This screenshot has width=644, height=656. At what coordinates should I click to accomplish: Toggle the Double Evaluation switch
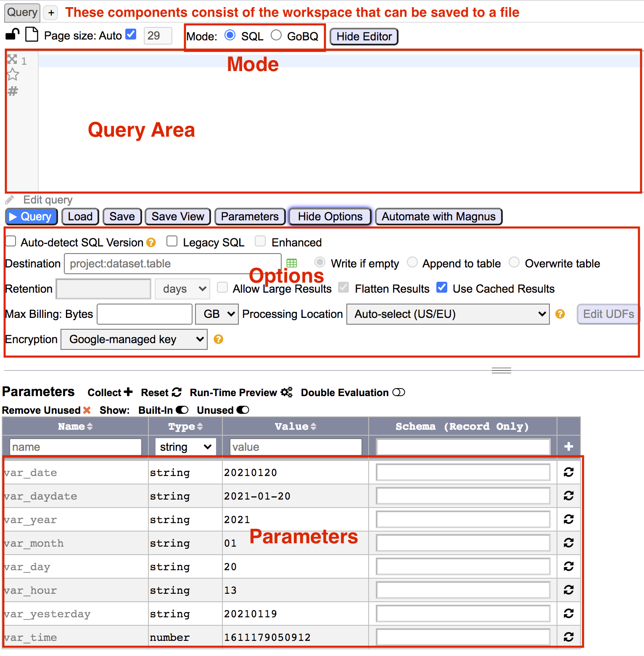click(x=399, y=392)
